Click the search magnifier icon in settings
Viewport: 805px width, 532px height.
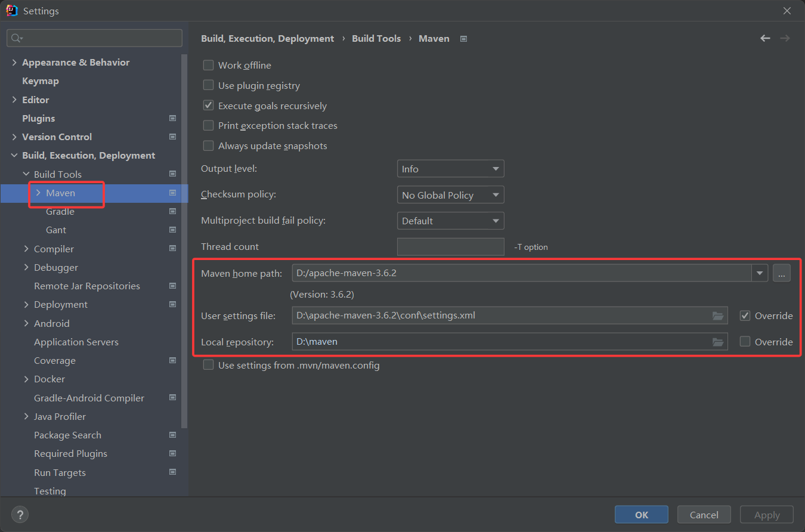click(x=16, y=38)
